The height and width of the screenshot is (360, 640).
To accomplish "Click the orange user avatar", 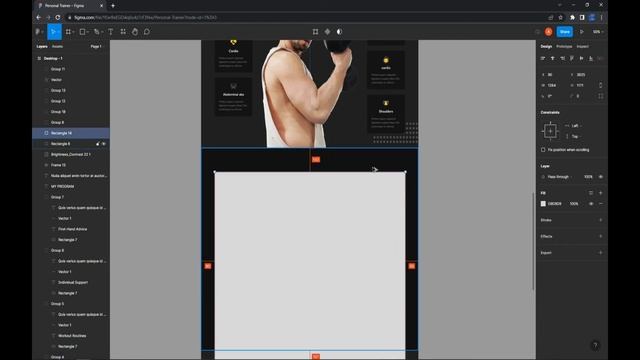I will tap(549, 31).
